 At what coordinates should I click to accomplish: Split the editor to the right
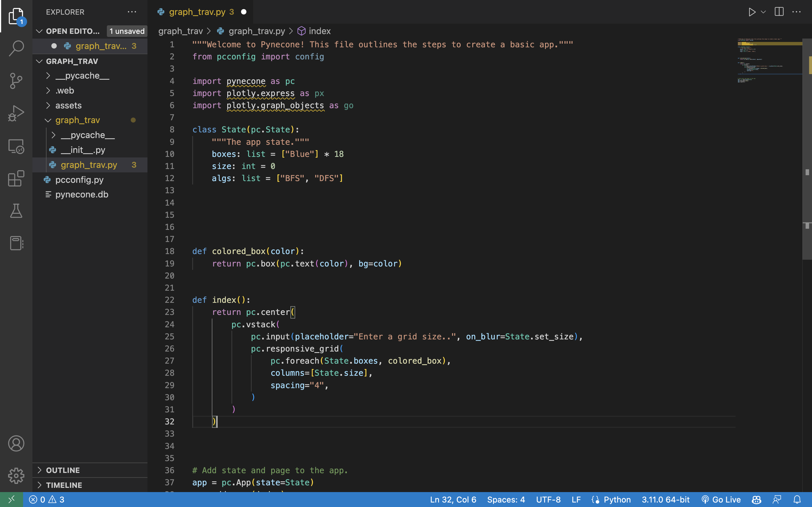pos(779,12)
